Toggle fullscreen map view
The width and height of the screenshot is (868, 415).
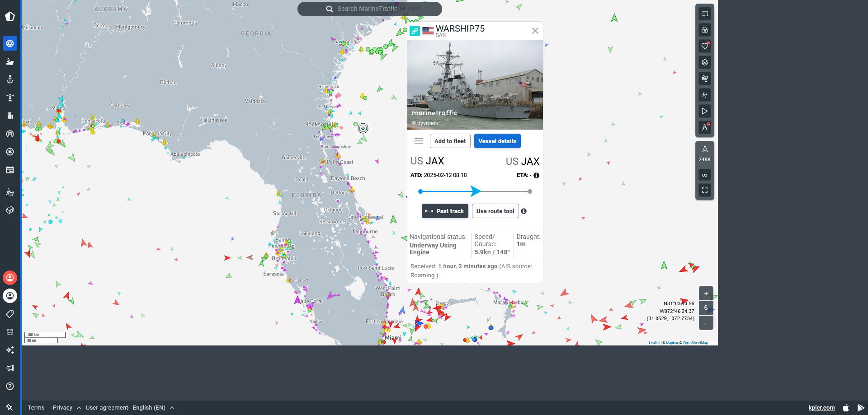coord(704,190)
